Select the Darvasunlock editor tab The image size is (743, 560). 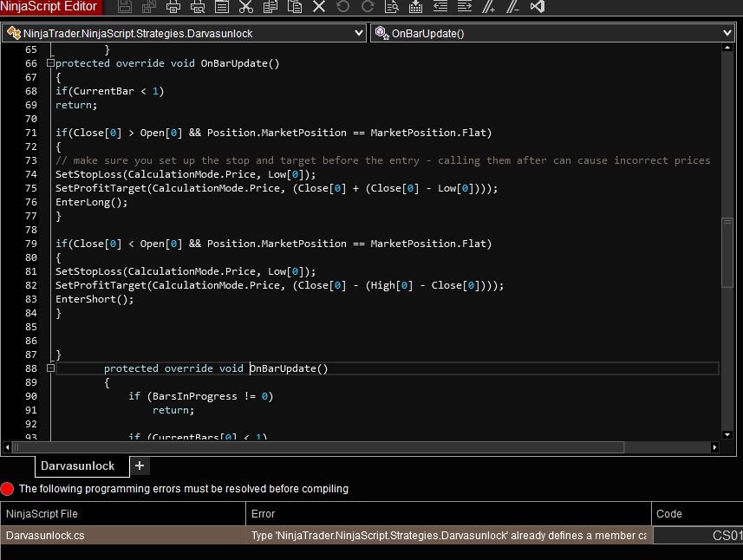[77, 466]
